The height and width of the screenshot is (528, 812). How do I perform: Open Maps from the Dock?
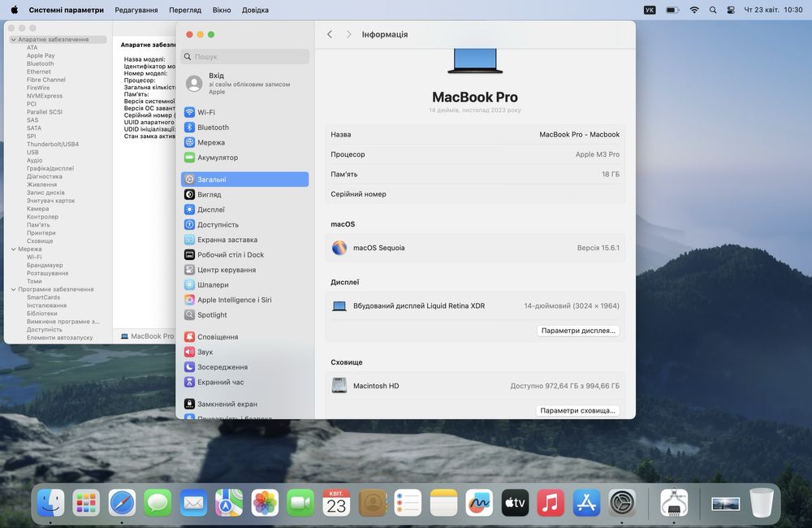[x=229, y=503]
